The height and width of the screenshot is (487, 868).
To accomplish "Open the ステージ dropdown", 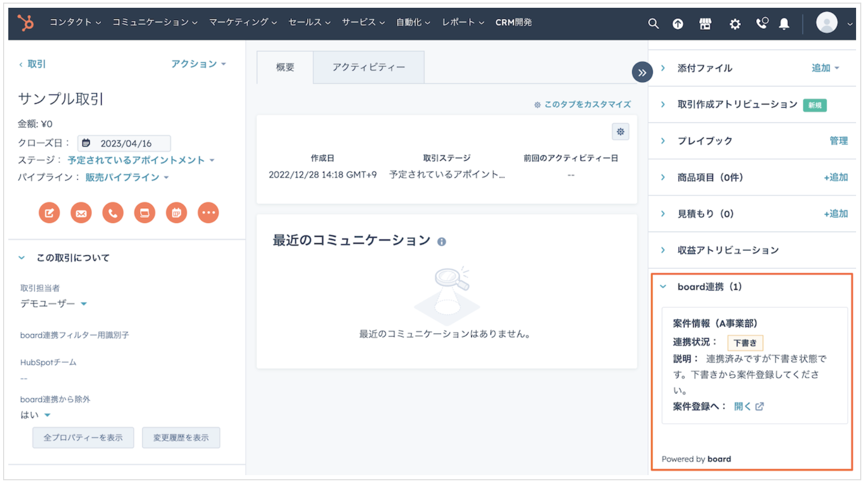I will click(141, 161).
